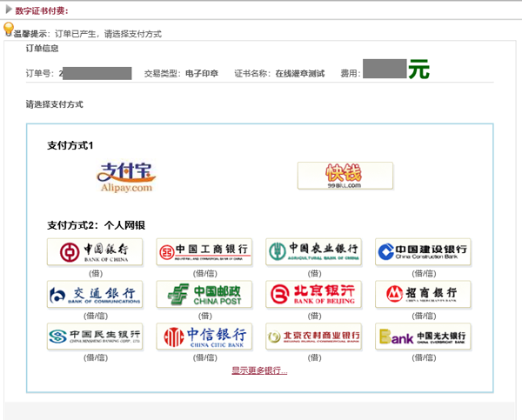Click (借) label under Agricultural Bank
This screenshot has height=420, width=522.
(314, 274)
